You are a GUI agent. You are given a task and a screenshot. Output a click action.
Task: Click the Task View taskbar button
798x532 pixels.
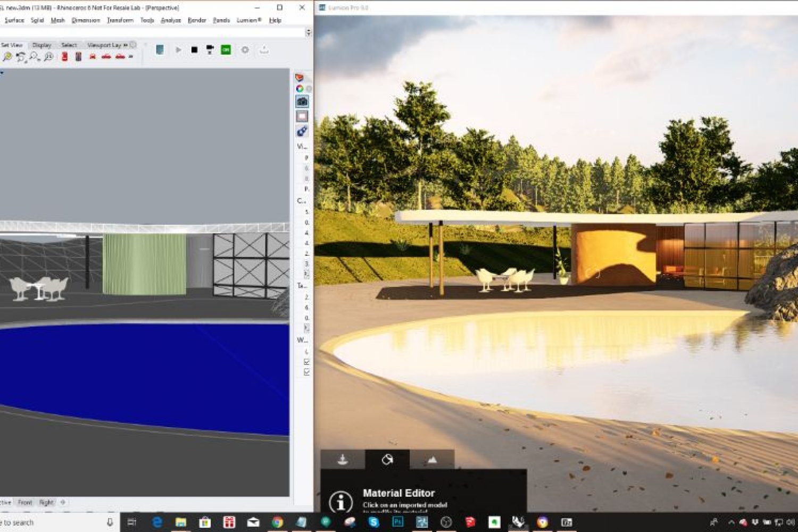coord(132,522)
